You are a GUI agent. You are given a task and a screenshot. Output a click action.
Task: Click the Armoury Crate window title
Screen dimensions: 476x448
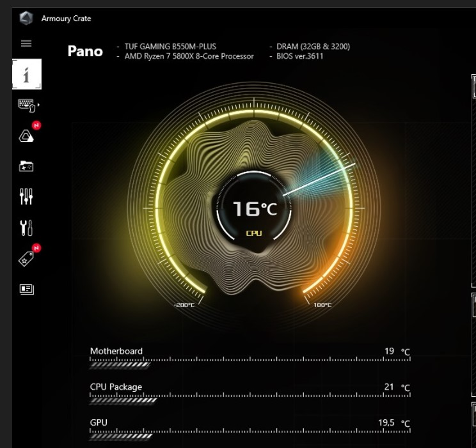tap(66, 19)
